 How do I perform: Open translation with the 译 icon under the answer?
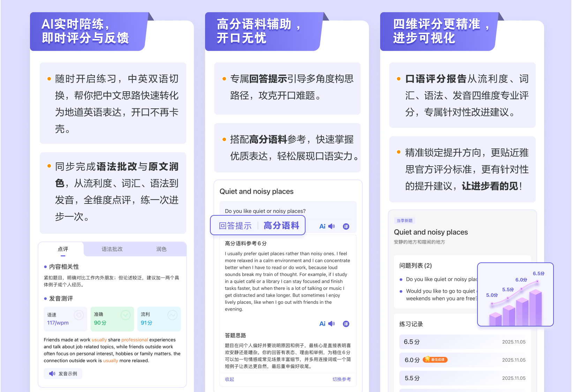(346, 324)
